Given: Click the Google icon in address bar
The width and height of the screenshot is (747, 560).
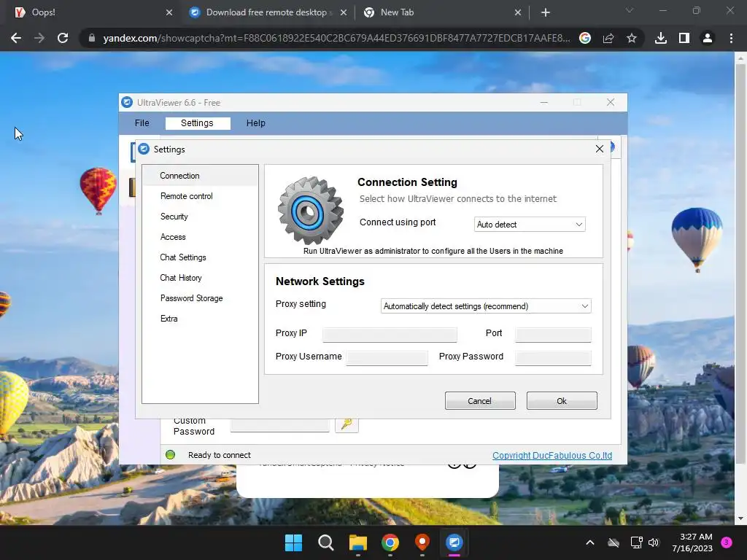Looking at the screenshot, I should tap(585, 38).
